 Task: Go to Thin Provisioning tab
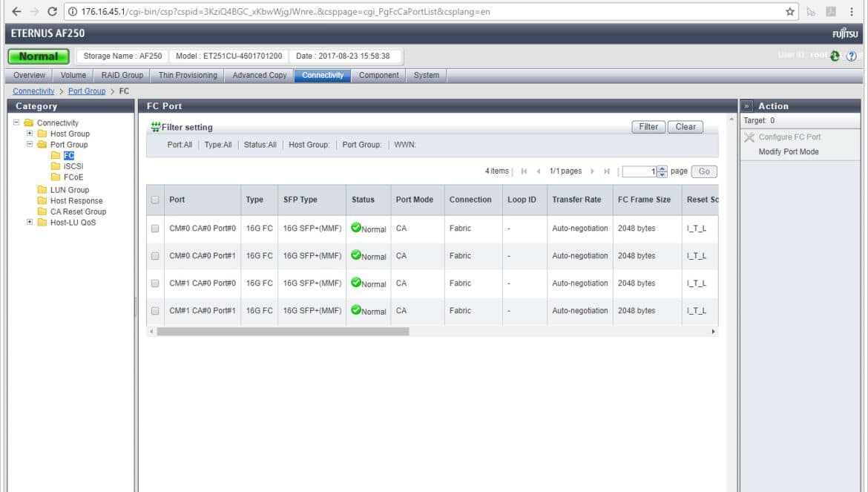(188, 75)
